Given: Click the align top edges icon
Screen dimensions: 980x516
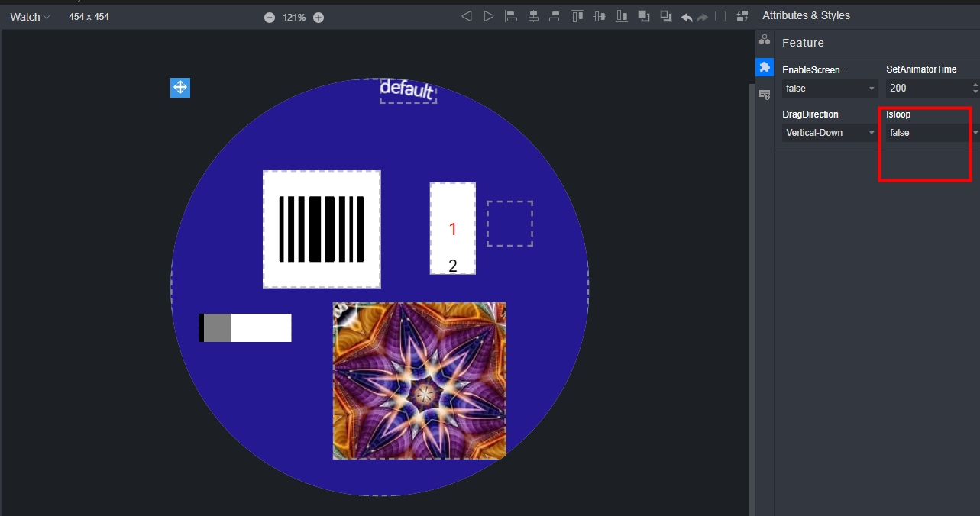Looking at the screenshot, I should (577, 16).
